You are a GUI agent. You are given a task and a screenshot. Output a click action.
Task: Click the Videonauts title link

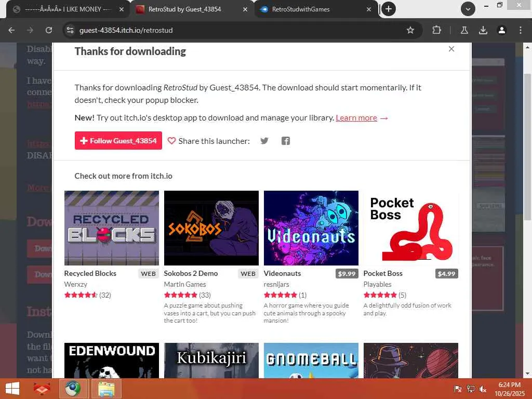tap(282, 273)
